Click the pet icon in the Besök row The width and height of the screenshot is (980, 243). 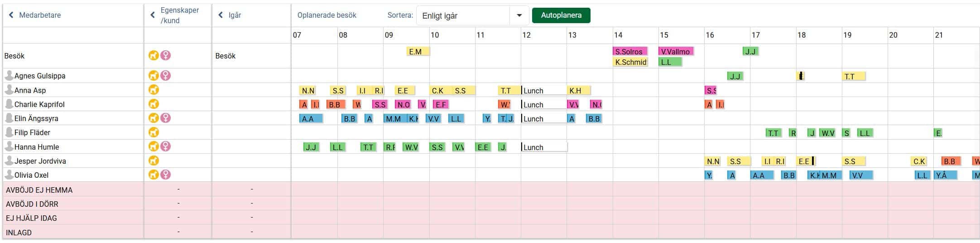pyautogui.click(x=154, y=55)
